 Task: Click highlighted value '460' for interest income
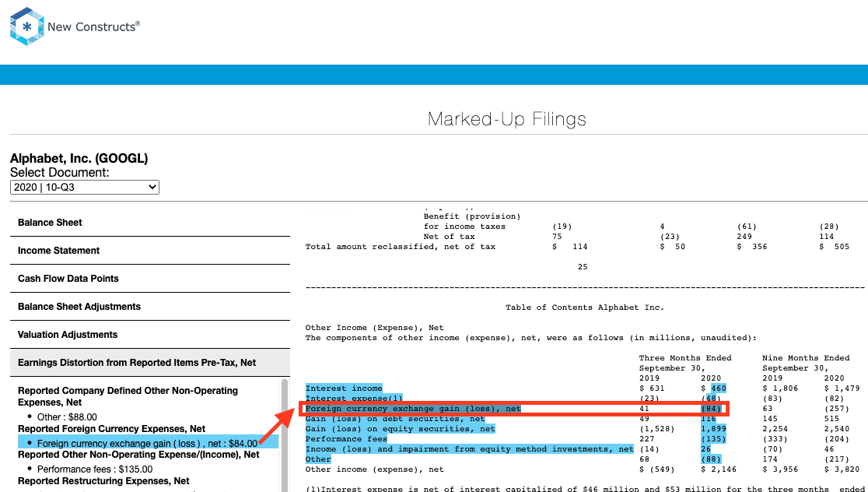click(719, 388)
